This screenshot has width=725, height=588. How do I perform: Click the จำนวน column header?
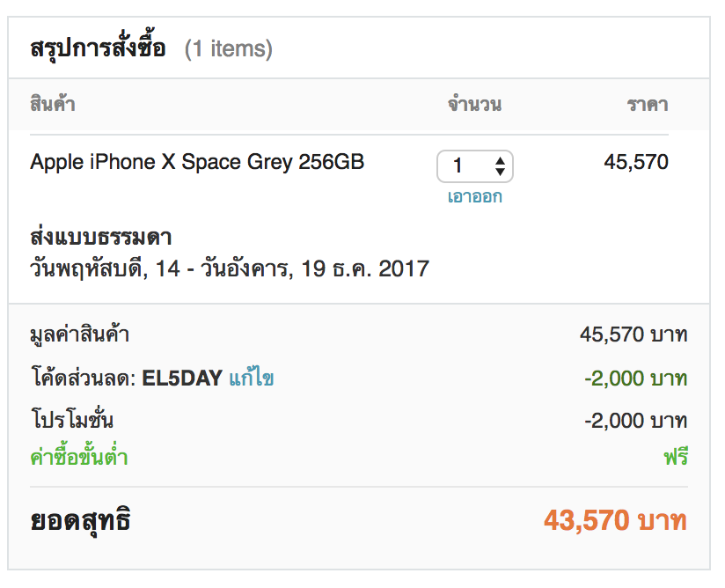(x=474, y=105)
